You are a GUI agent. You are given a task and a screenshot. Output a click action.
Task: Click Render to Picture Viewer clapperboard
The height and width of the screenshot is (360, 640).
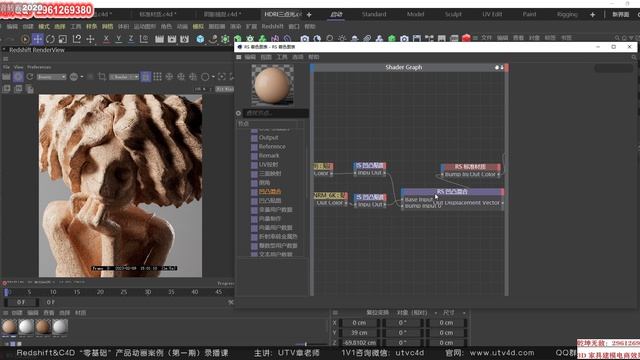coord(172,39)
